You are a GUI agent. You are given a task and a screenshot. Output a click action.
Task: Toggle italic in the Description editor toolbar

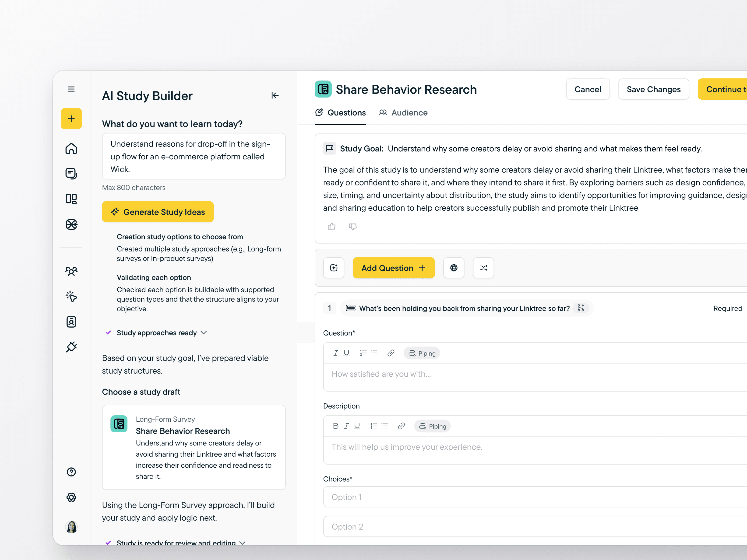(x=346, y=426)
